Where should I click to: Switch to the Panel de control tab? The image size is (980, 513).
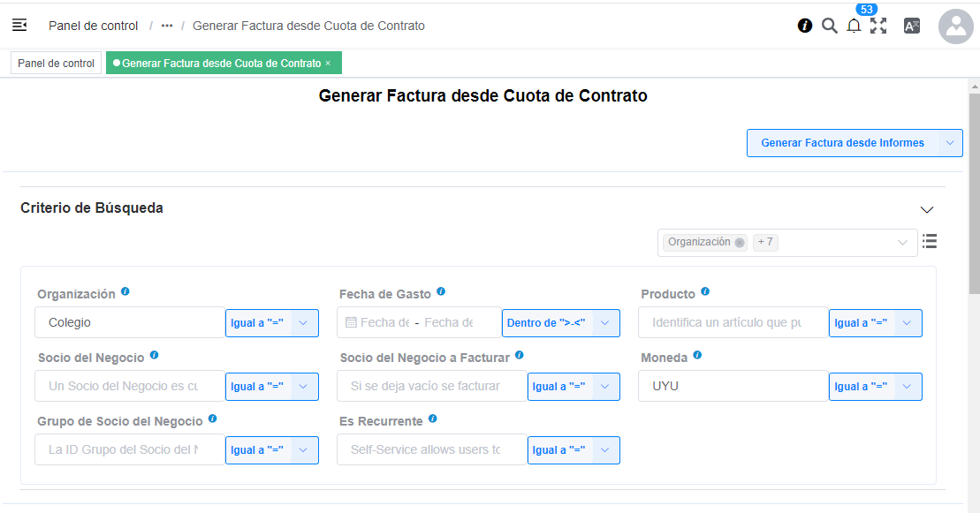pos(55,62)
